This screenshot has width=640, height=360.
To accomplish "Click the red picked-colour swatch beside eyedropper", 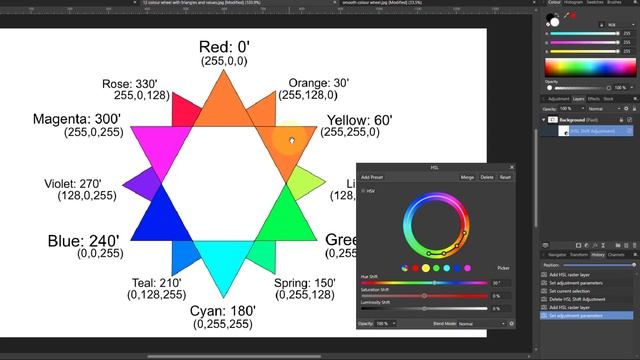I will [573, 16].
